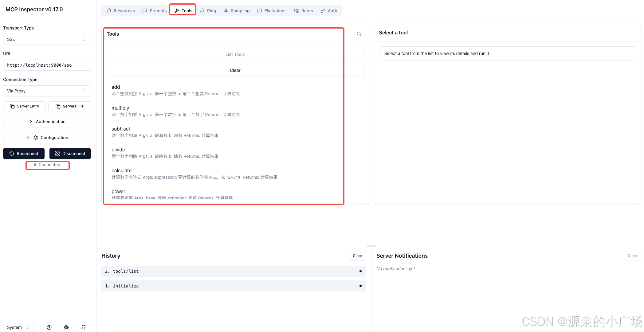The image size is (644, 332).
Task: Switch to the Ping tab
Action: coord(208,11)
